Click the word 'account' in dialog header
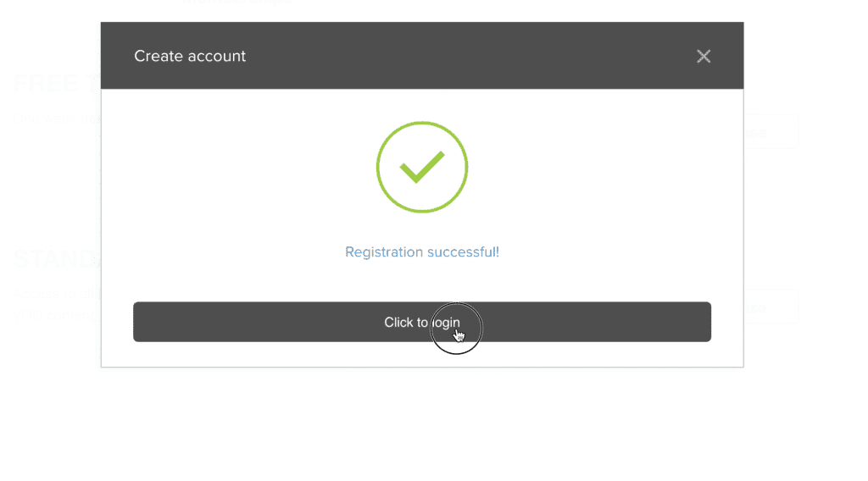This screenshot has width=868, height=481. point(216,57)
